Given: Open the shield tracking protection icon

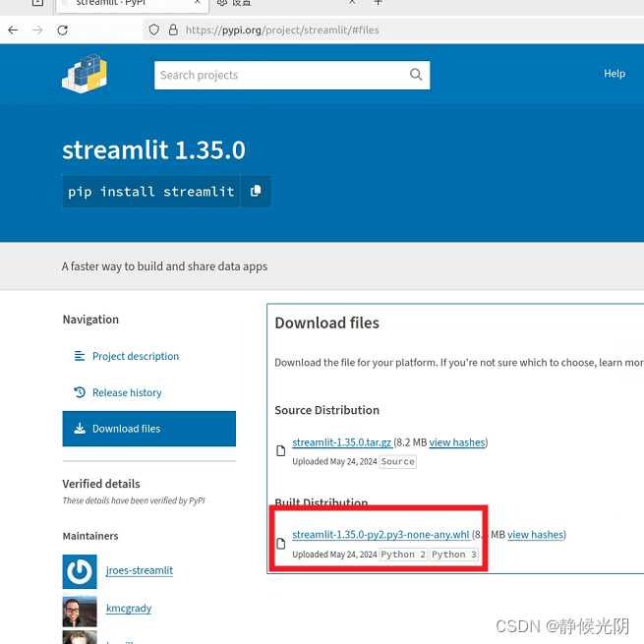Looking at the screenshot, I should (153, 29).
